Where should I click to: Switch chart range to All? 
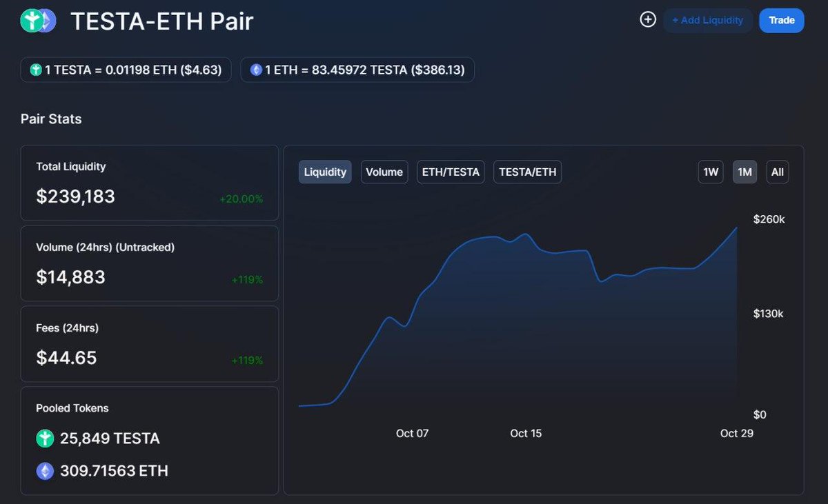778,172
